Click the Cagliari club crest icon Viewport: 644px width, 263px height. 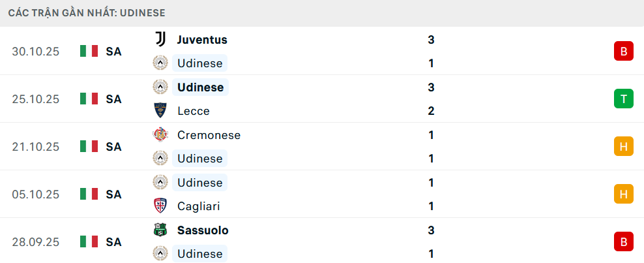click(x=160, y=206)
